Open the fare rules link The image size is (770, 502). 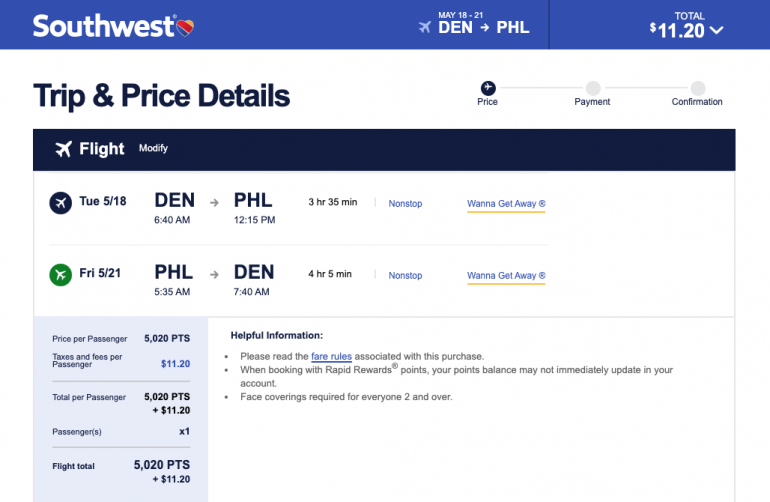[x=331, y=356]
